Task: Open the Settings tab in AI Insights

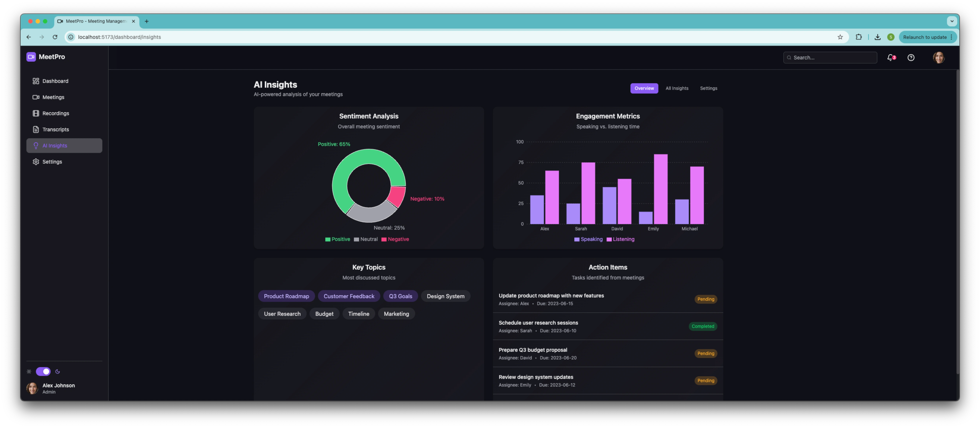Action: pyautogui.click(x=708, y=88)
